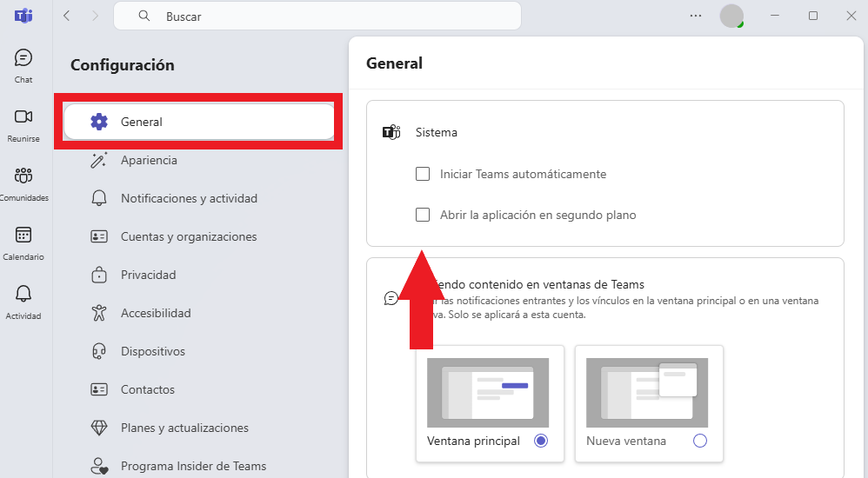868x478 pixels.
Task: Click the Privacidad lock icon
Action: pos(99,275)
